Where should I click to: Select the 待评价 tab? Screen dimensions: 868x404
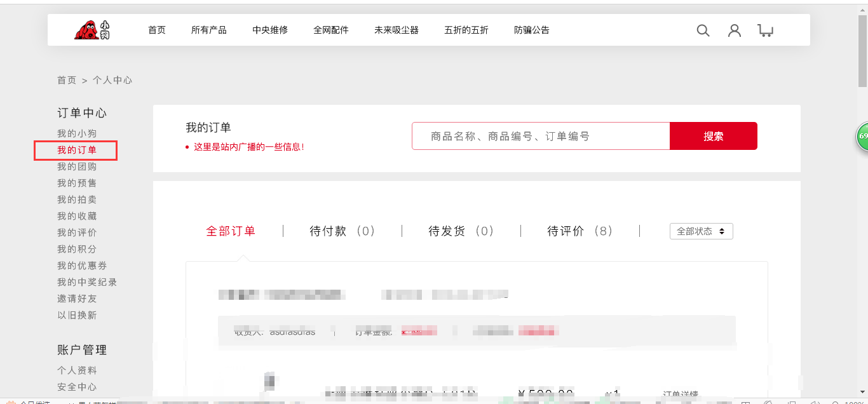point(580,231)
